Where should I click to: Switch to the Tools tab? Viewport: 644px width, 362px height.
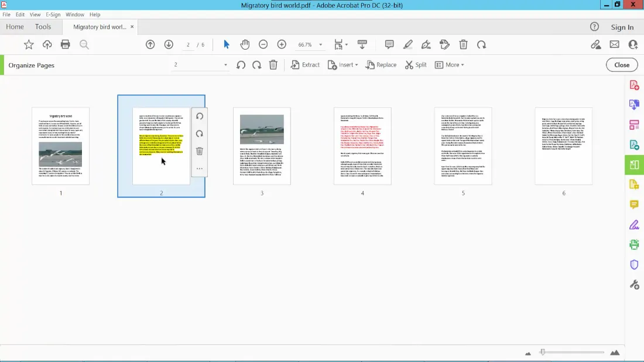(43, 27)
